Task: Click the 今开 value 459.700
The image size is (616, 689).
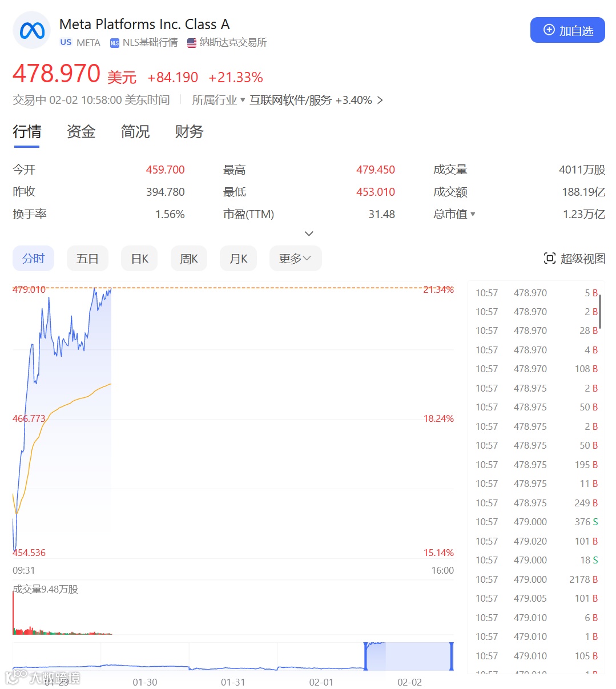Action: (165, 170)
